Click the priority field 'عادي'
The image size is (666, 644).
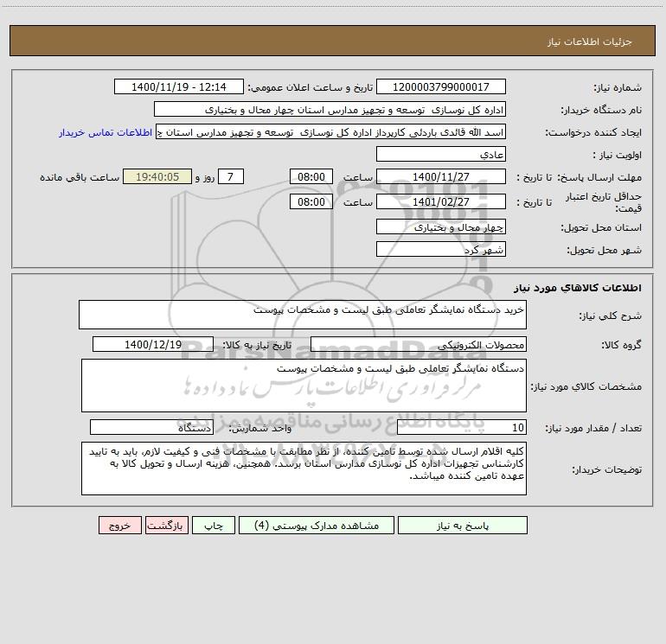pos(441,155)
